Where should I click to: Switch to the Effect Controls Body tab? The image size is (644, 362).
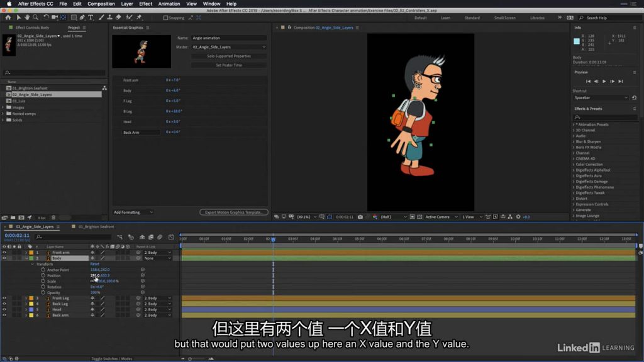point(32,28)
